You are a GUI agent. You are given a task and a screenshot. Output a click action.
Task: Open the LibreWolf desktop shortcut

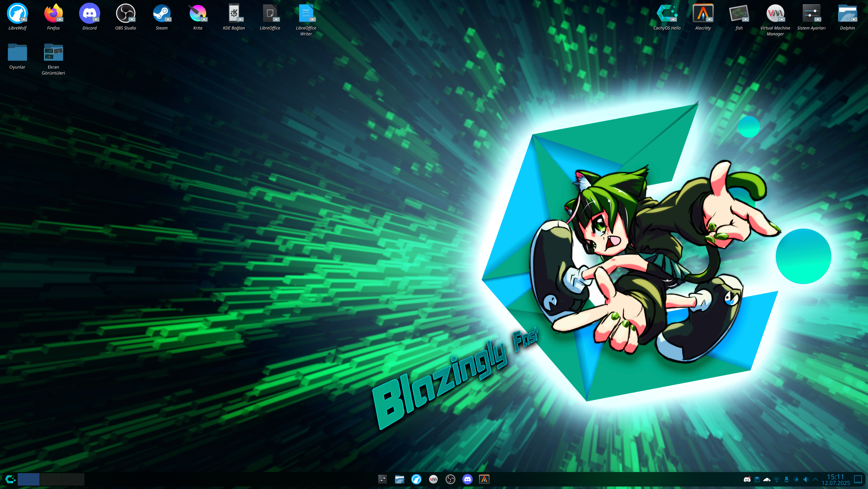[17, 17]
